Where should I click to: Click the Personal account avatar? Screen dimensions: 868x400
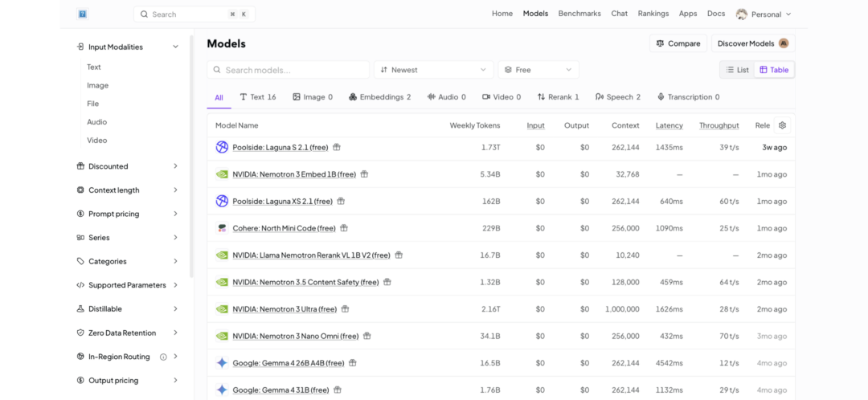(x=741, y=14)
